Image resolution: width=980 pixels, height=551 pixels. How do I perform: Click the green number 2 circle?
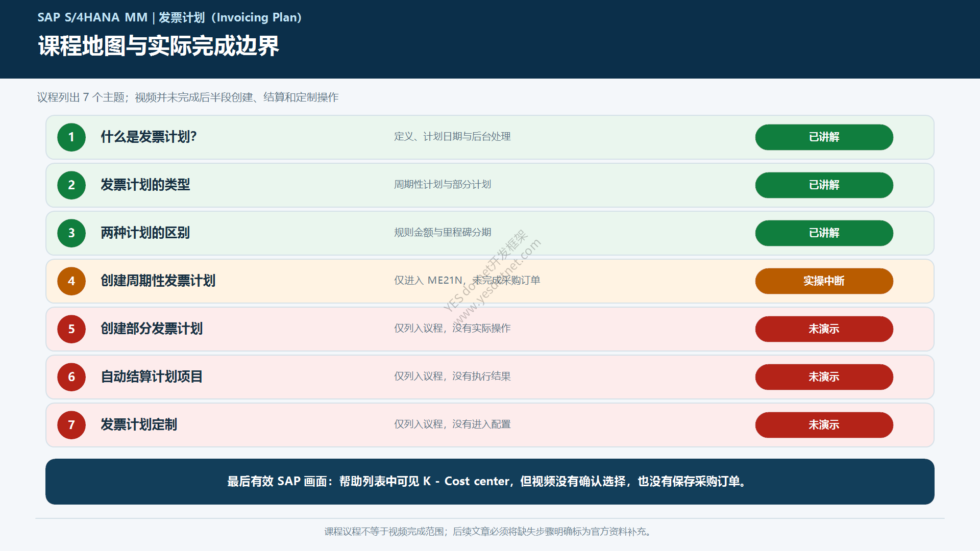[x=71, y=185]
